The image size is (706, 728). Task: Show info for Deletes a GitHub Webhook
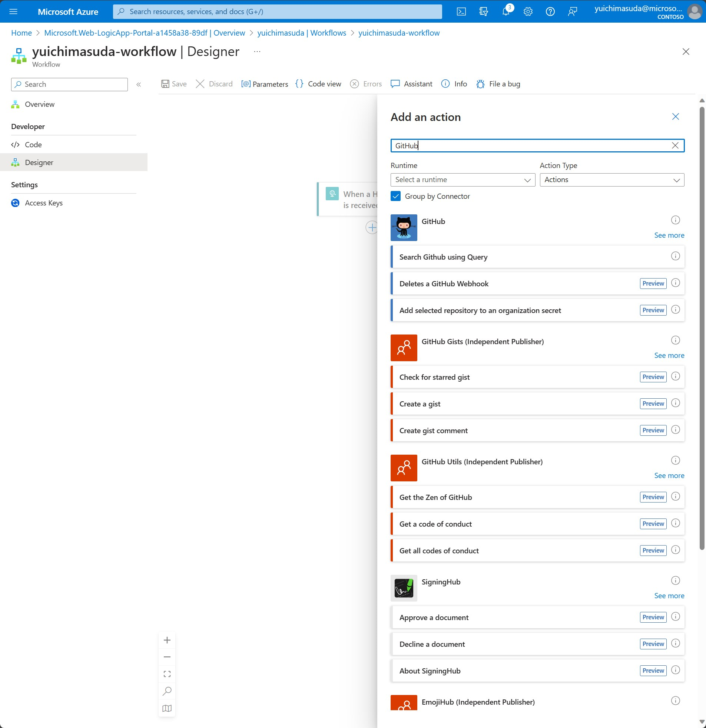coord(675,283)
